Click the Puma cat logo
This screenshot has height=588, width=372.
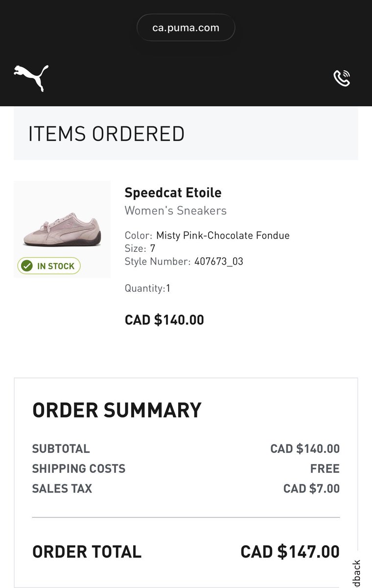tap(31, 78)
